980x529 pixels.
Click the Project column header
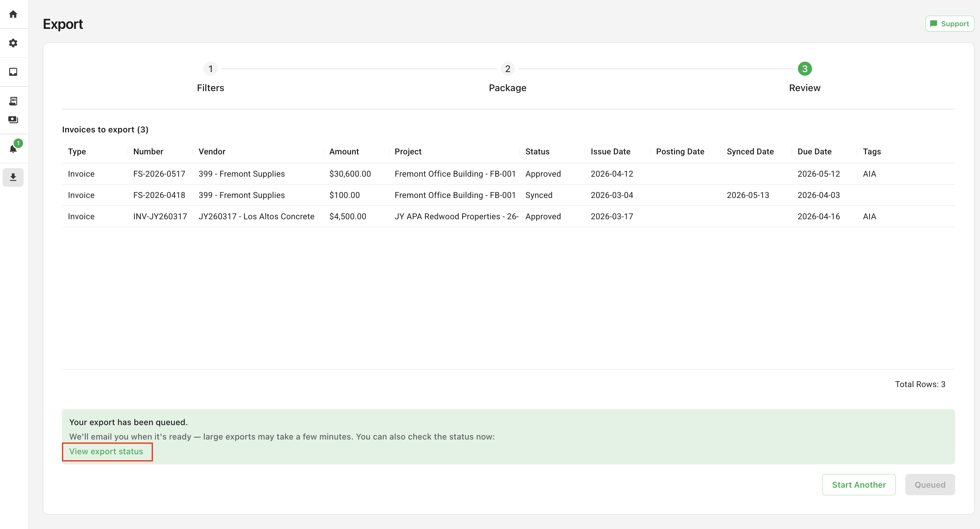(408, 151)
